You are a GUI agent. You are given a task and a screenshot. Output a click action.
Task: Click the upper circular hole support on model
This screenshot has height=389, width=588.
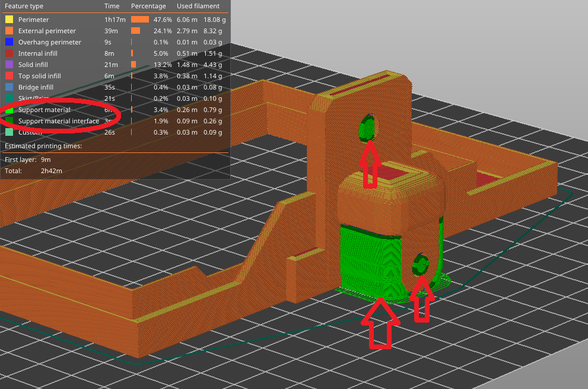click(368, 127)
